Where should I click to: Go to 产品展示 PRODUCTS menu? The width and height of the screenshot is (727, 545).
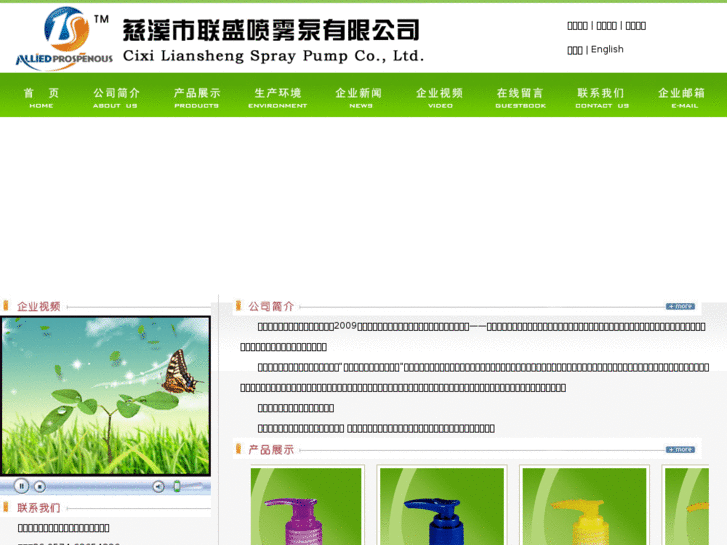pos(197,98)
